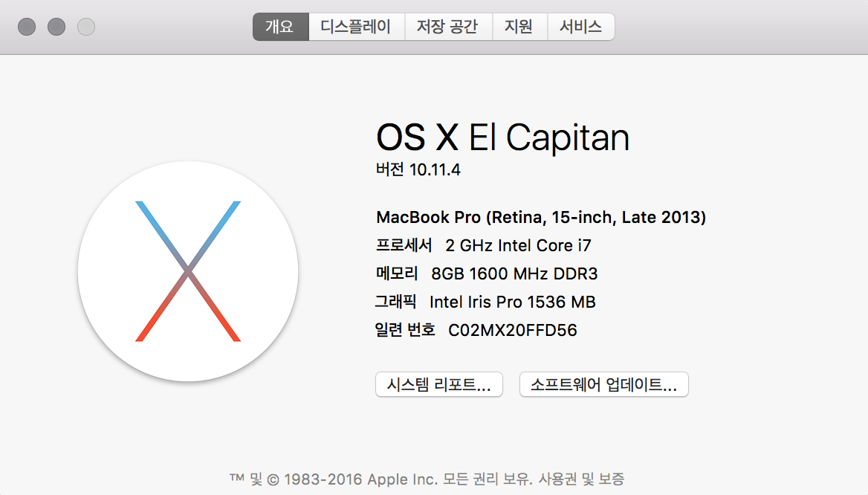Screen dimensions: 868x495
Task: Click the 프로세서 2 GHz Intel Core i7 line
Action: tap(484, 245)
